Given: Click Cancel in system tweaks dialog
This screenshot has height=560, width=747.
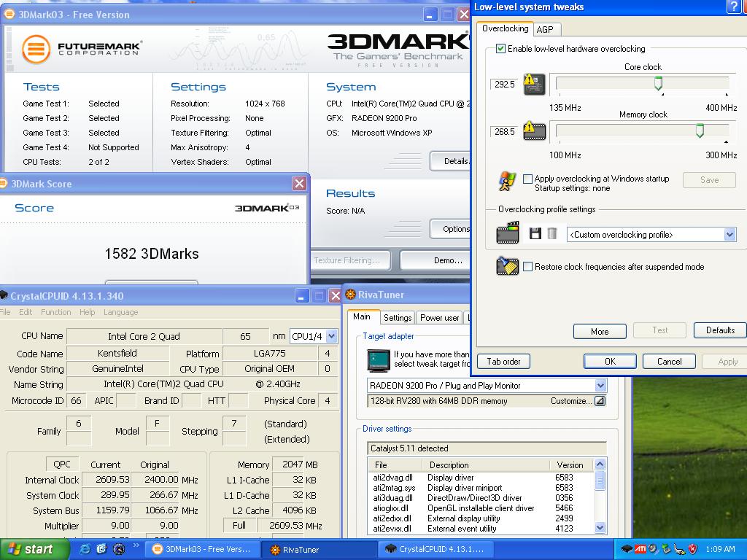Looking at the screenshot, I should 669,362.
